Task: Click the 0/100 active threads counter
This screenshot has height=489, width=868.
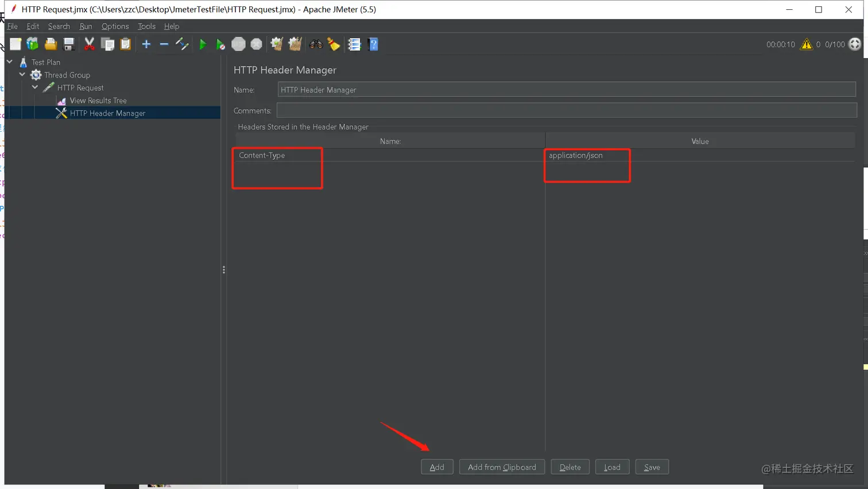Action: point(835,44)
